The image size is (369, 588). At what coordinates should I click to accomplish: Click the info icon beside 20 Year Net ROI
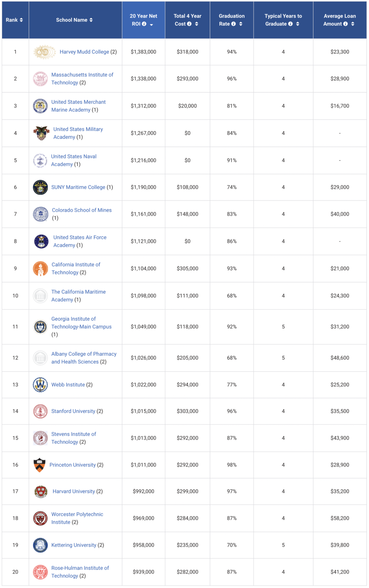tap(144, 24)
